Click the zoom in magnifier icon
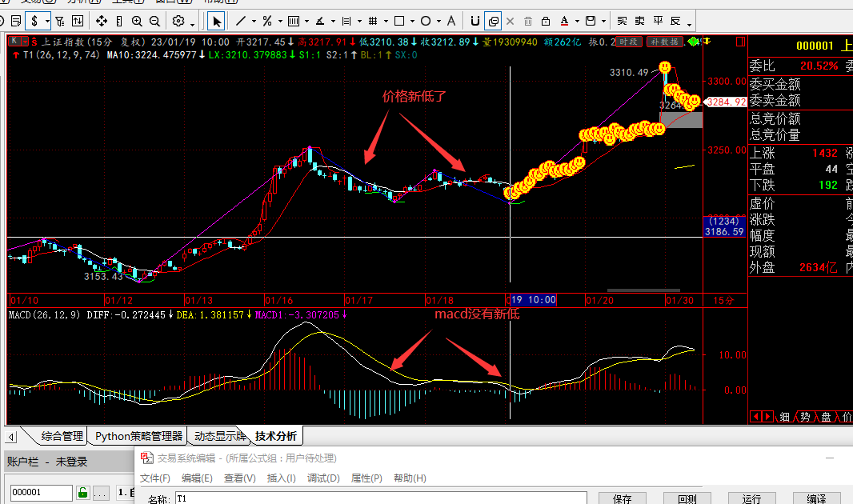 (x=137, y=22)
